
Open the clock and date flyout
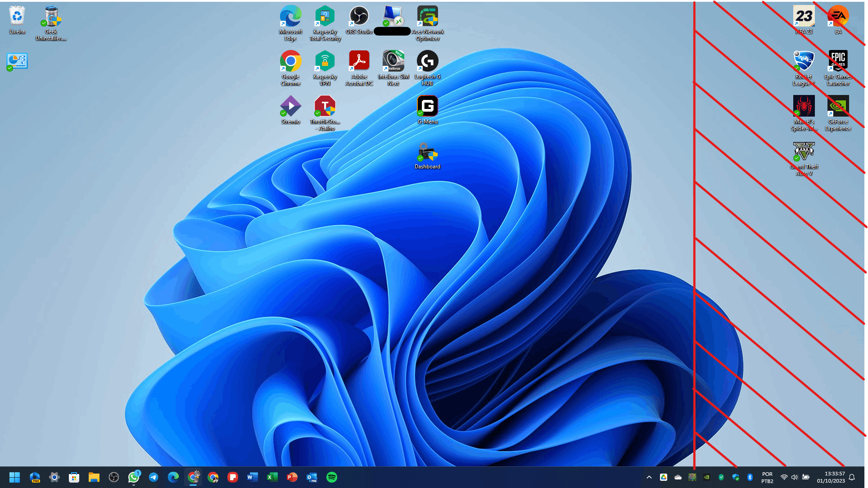click(831, 477)
